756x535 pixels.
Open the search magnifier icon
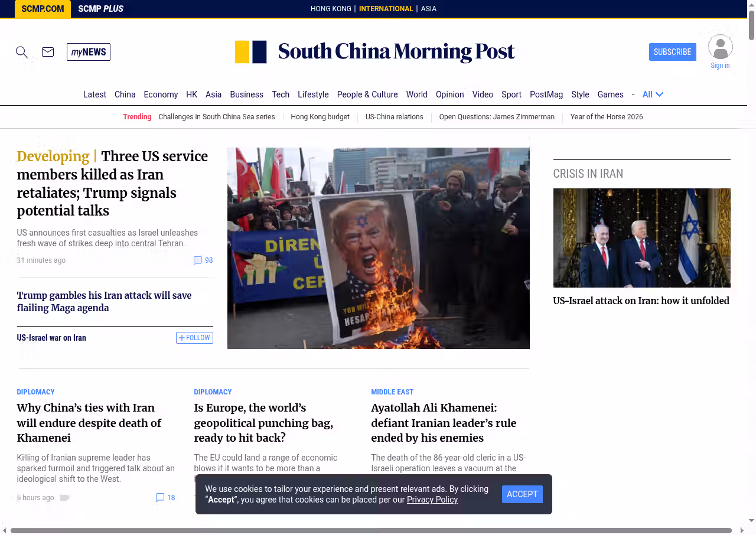(x=22, y=52)
